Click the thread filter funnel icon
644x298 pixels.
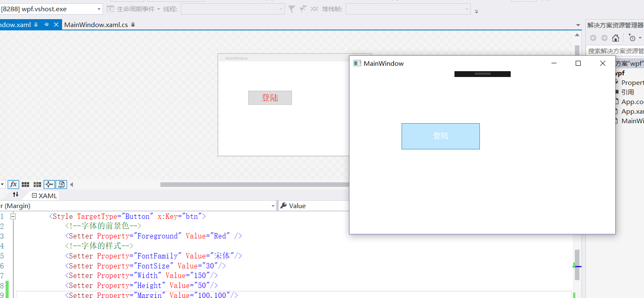click(x=292, y=9)
